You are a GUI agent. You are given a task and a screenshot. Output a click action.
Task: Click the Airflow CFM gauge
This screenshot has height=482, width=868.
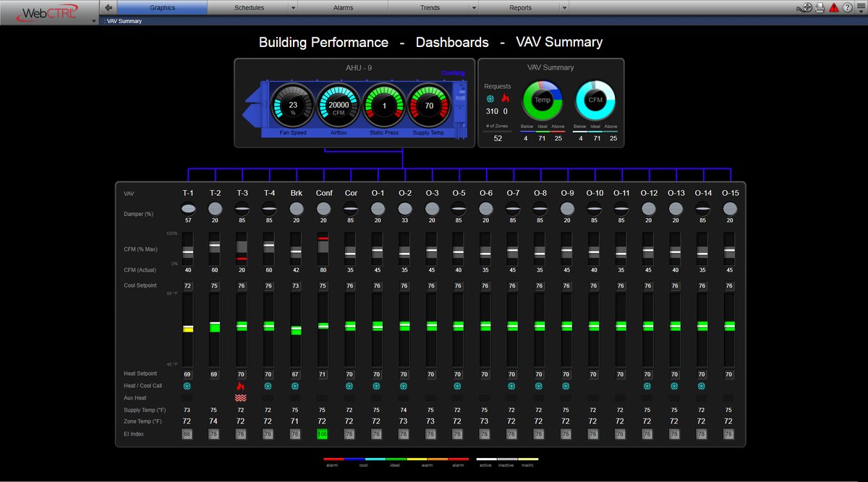point(339,106)
